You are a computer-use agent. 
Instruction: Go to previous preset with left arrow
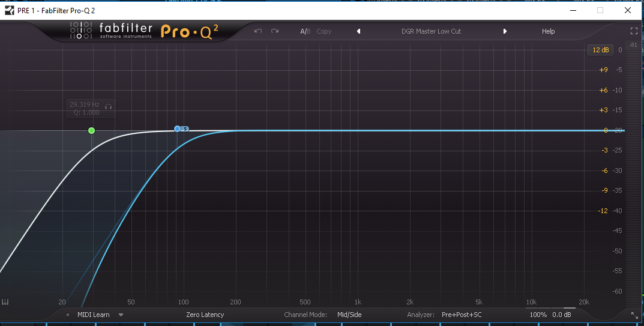click(358, 31)
